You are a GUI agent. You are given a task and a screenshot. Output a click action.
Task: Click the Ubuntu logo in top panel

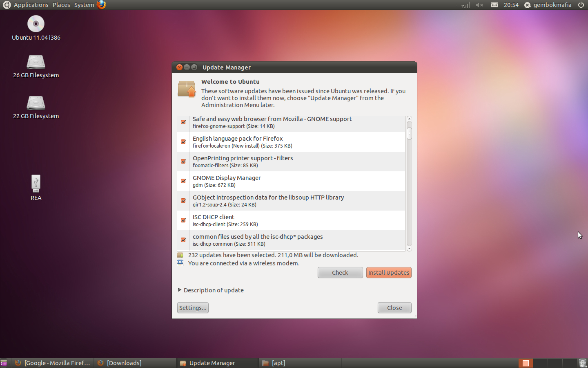7,5
